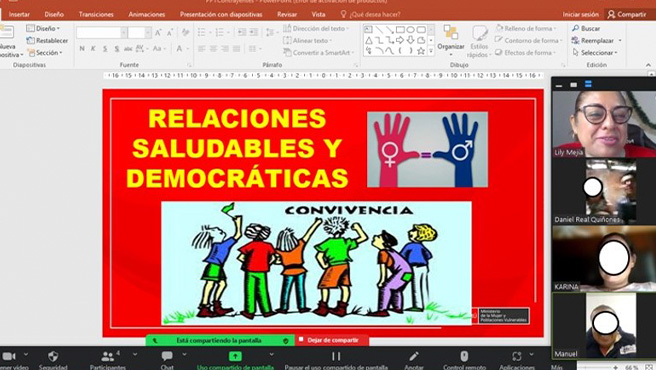Click the ¿Qué desea hacer? search box
This screenshot has width=656, height=370.
click(x=370, y=14)
